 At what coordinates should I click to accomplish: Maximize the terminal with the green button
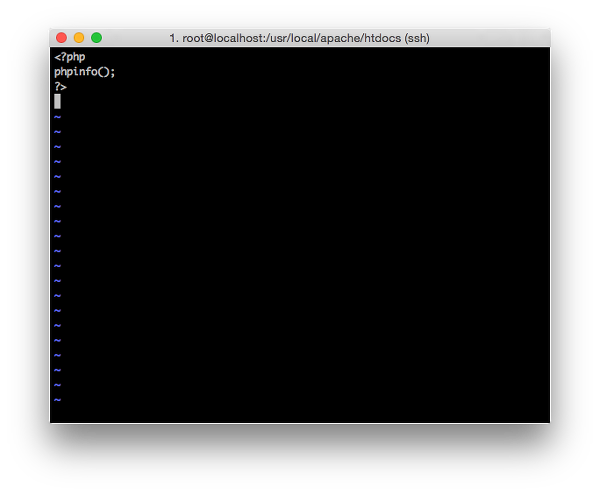point(96,38)
